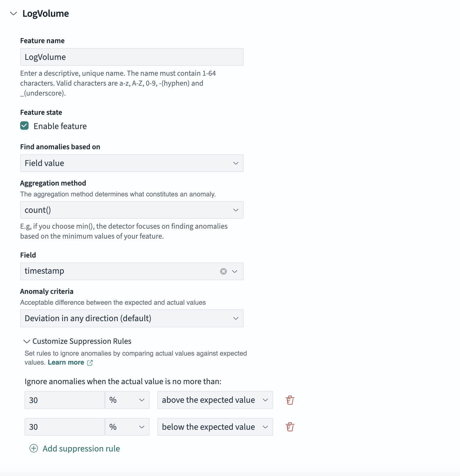The image size is (460, 476).
Task: Open the Anomaly criteria dropdown
Action: [x=132, y=318]
